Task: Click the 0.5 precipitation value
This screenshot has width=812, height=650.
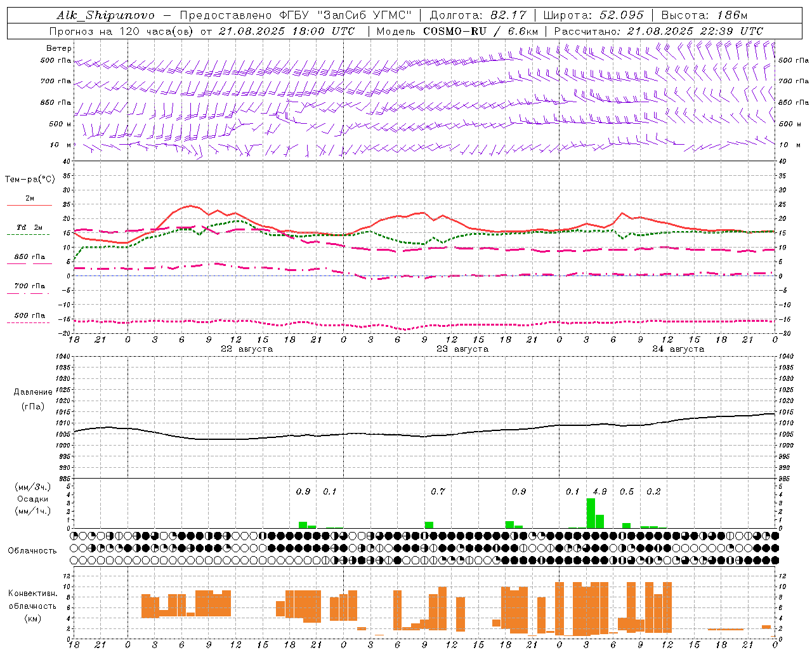Action: point(627,491)
